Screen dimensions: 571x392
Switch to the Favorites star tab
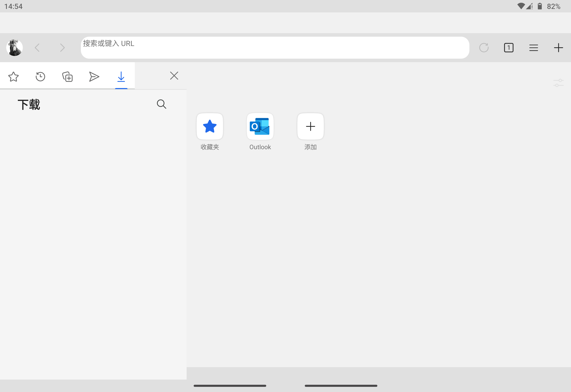click(x=13, y=77)
